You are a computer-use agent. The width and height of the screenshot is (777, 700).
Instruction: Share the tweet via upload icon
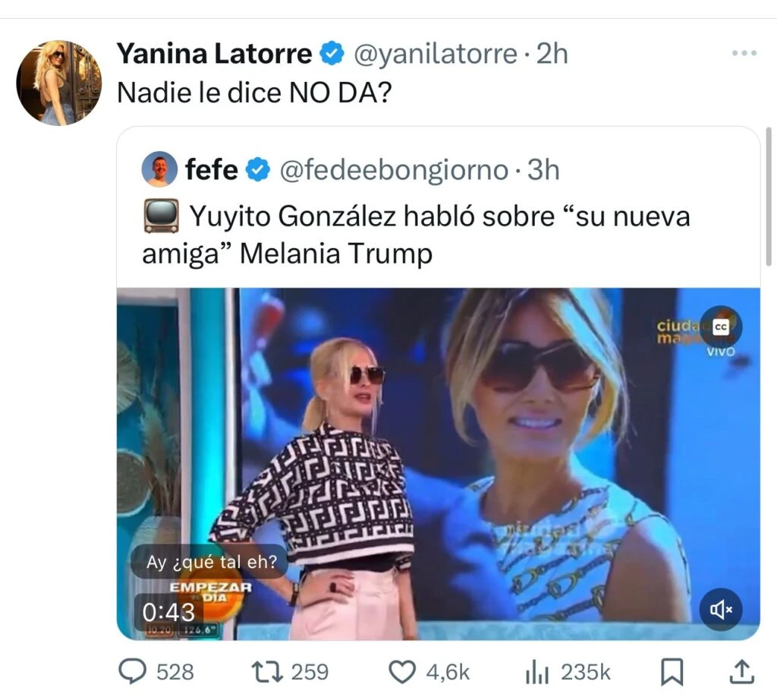pyautogui.click(x=741, y=671)
